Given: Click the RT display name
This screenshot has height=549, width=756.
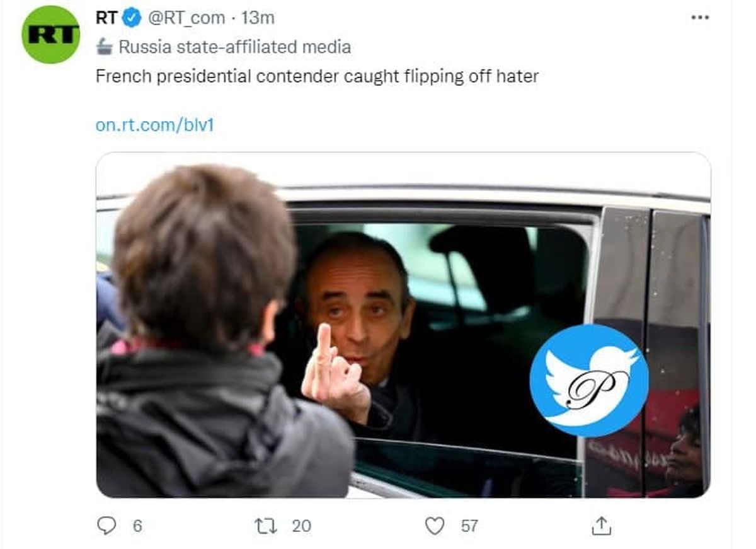Looking at the screenshot, I should click(x=106, y=18).
